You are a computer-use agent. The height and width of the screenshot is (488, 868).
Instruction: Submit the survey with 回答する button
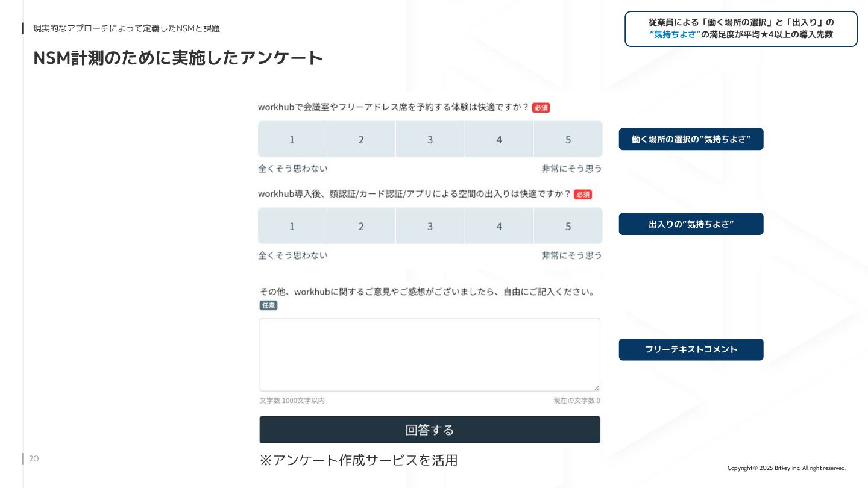click(430, 430)
